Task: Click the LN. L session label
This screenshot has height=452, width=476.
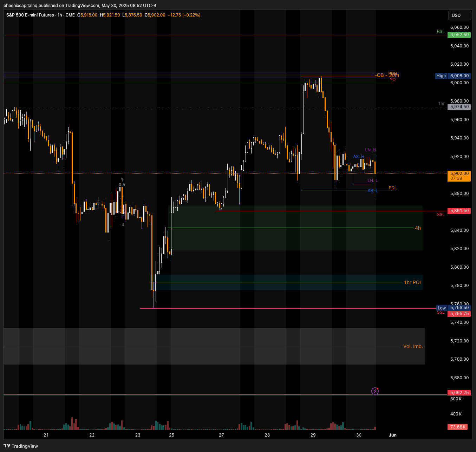Action: pyautogui.click(x=373, y=181)
